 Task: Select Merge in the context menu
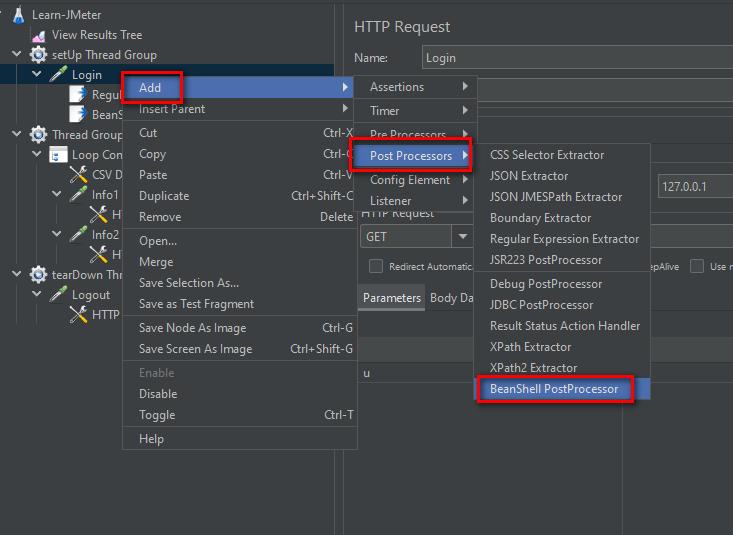(x=240, y=262)
